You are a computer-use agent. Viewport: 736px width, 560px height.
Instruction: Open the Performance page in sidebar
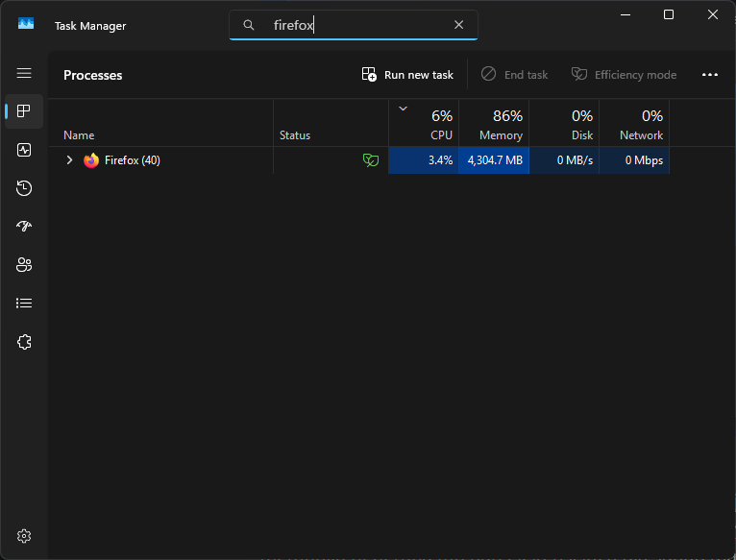pos(24,150)
